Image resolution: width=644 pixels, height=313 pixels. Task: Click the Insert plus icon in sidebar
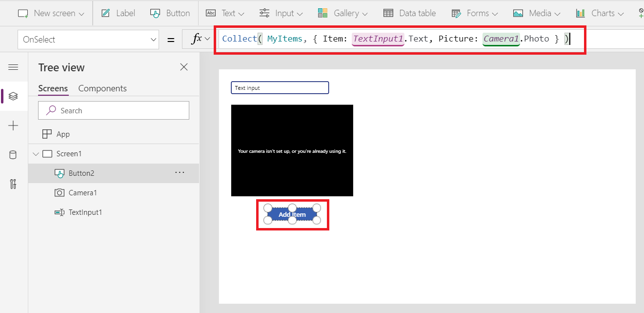click(x=13, y=125)
